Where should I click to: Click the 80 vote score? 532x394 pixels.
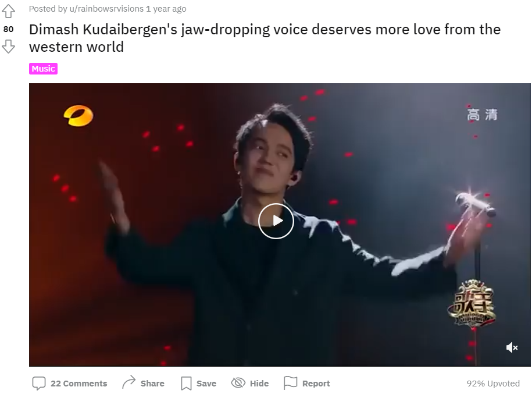[8, 29]
